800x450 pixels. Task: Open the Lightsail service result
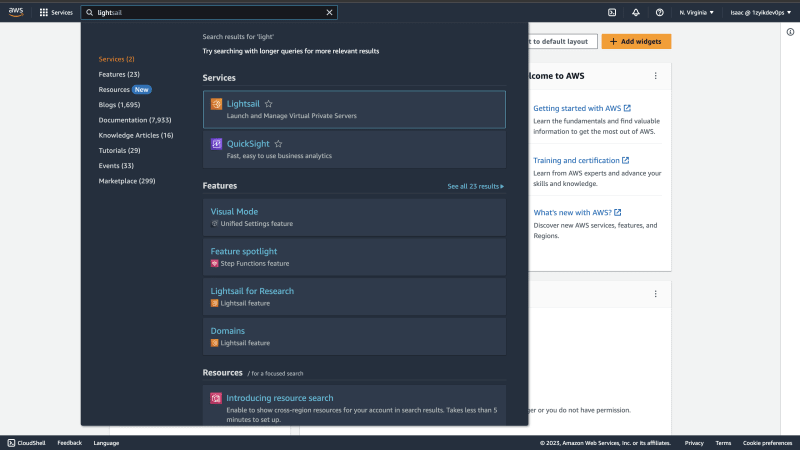pos(354,109)
